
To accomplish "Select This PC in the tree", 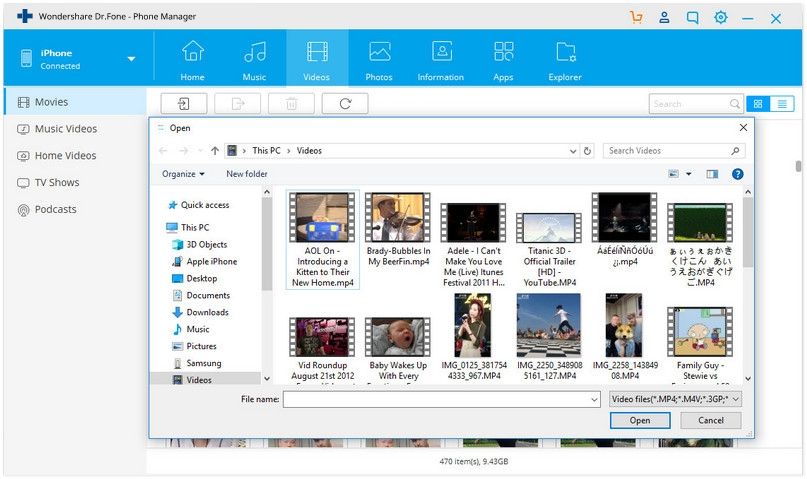I will point(188,227).
